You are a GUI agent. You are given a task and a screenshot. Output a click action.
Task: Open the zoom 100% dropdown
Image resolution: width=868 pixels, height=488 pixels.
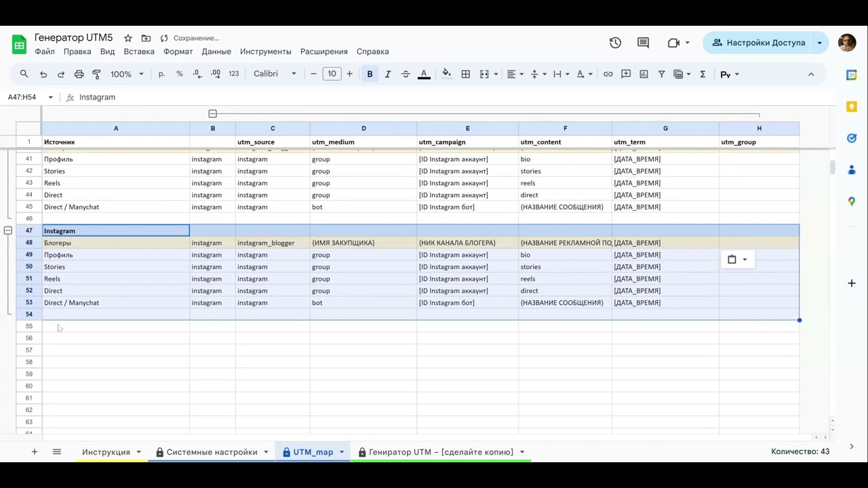click(127, 74)
